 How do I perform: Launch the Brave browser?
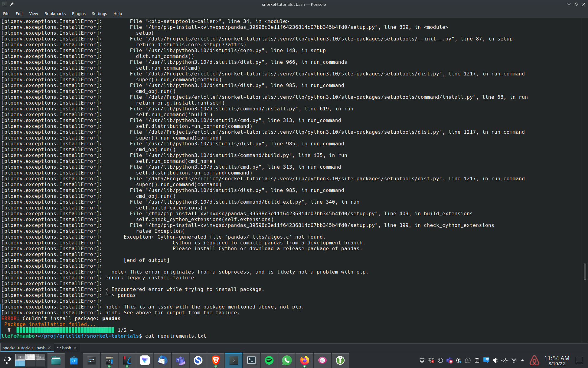click(x=215, y=360)
